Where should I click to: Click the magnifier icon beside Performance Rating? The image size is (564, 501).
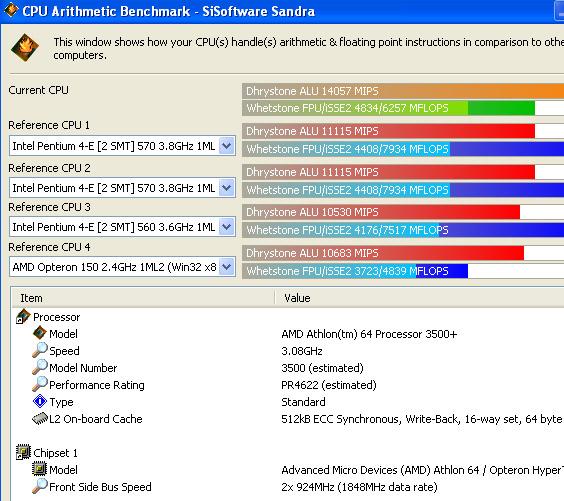click(x=40, y=384)
